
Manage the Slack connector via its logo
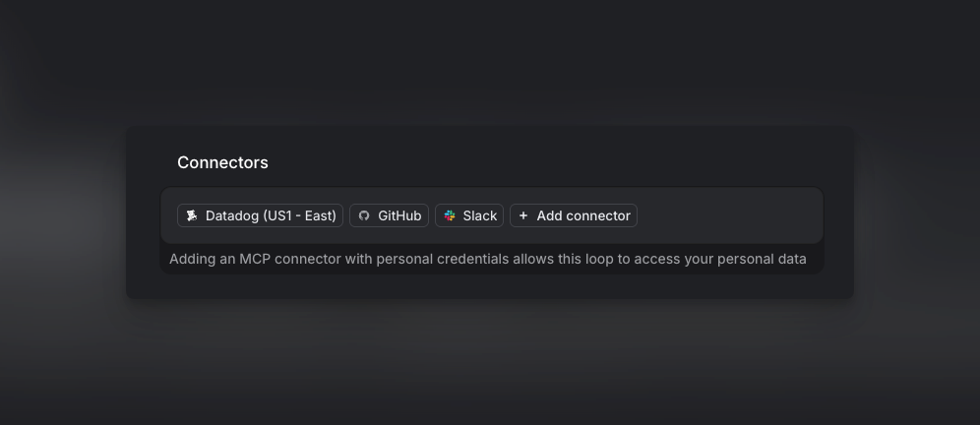point(450,215)
